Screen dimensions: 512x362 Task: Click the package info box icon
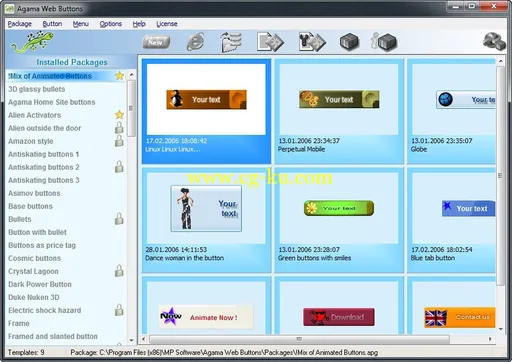384,42
